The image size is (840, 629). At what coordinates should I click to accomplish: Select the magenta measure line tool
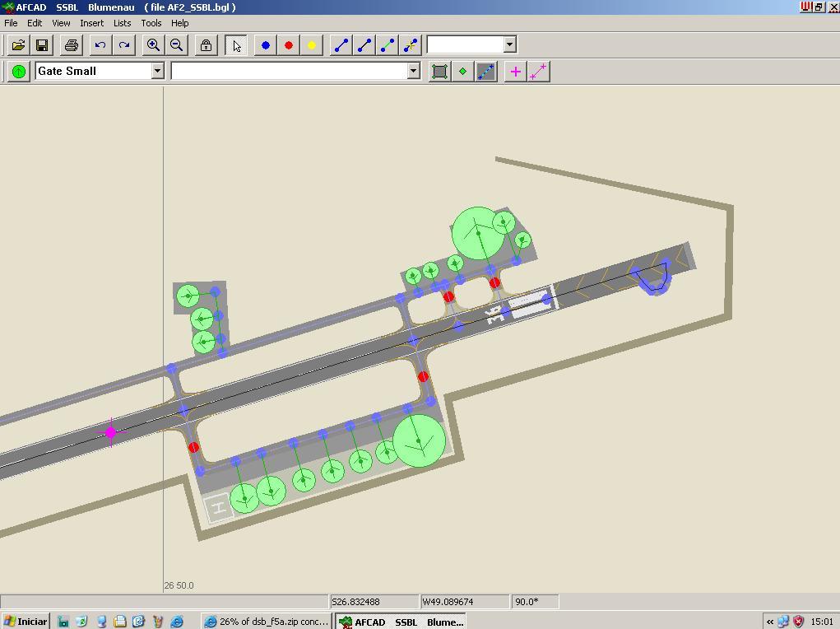pos(538,72)
